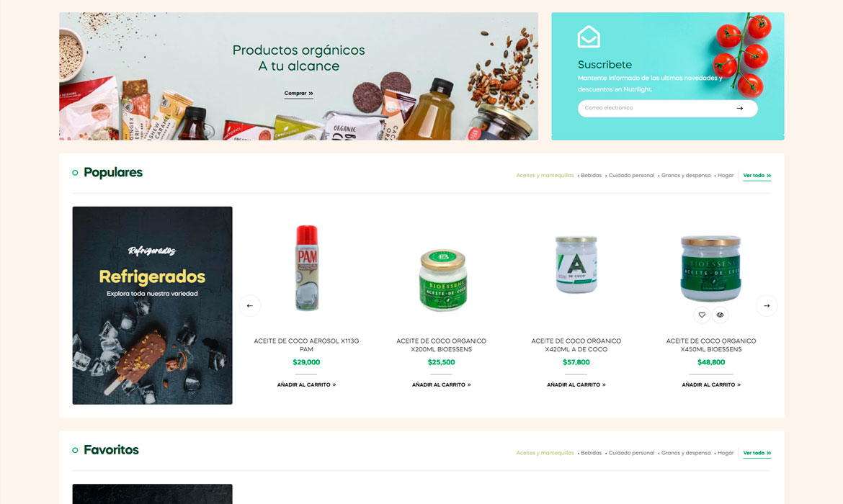Click the Correo electronico input field
The width and height of the screenshot is (843, 504).
(x=667, y=108)
